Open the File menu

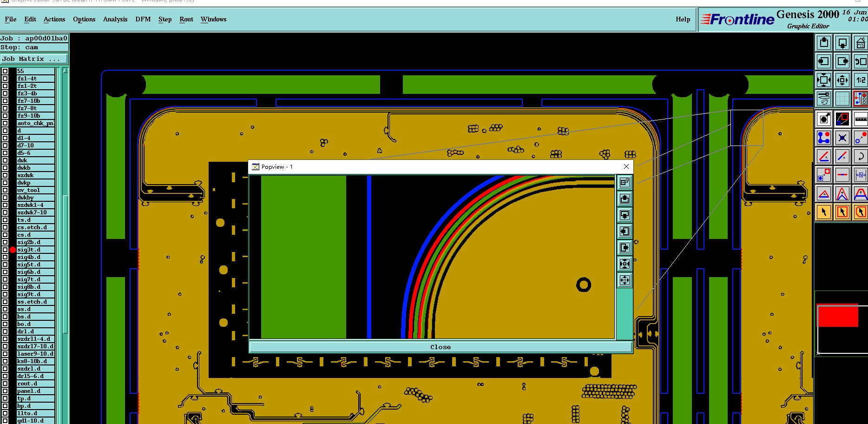(10, 19)
